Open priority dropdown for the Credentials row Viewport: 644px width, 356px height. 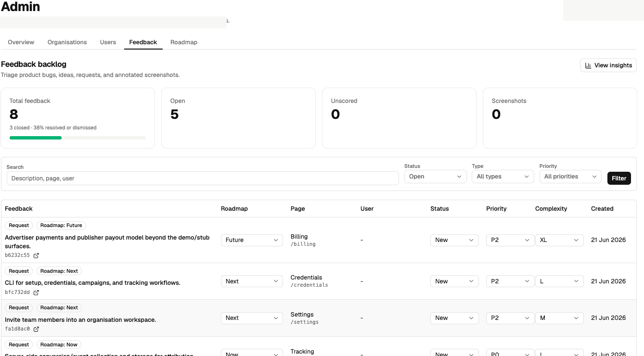point(510,281)
